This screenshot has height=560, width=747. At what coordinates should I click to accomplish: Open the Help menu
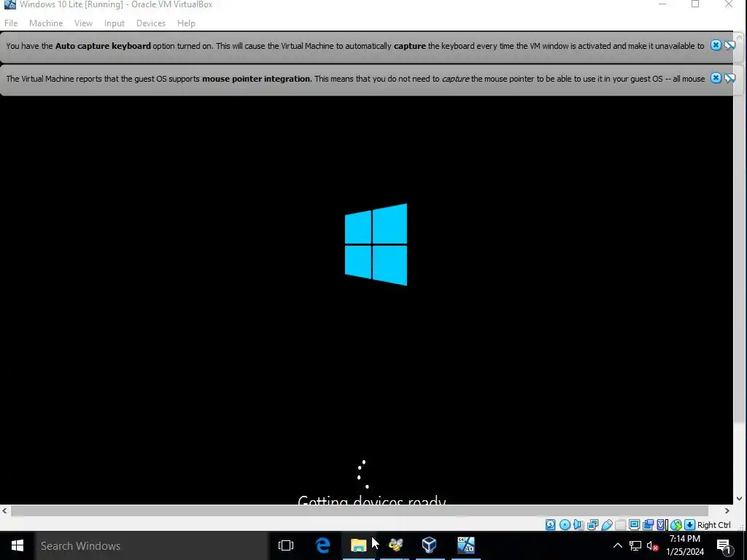[x=186, y=23]
